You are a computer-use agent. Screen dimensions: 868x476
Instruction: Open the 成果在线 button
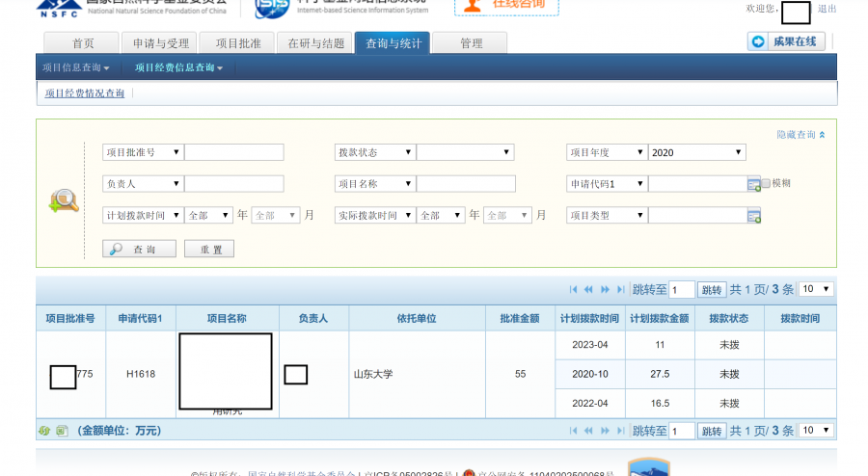[785, 41]
